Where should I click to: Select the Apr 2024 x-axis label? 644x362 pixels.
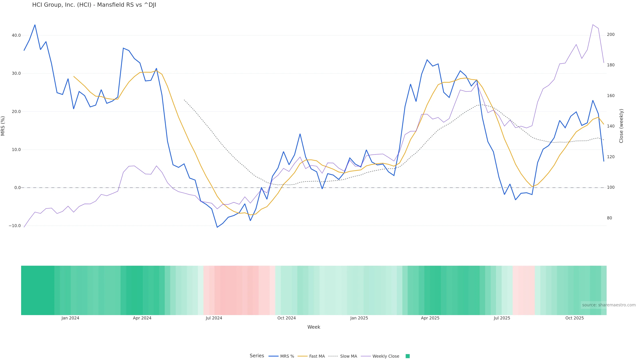[x=142, y=318]
